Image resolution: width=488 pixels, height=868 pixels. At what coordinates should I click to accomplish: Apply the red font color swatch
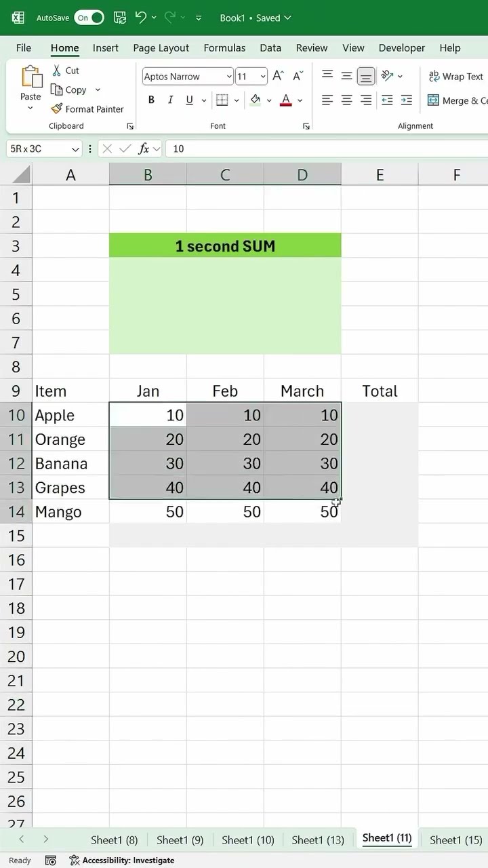tap(286, 100)
